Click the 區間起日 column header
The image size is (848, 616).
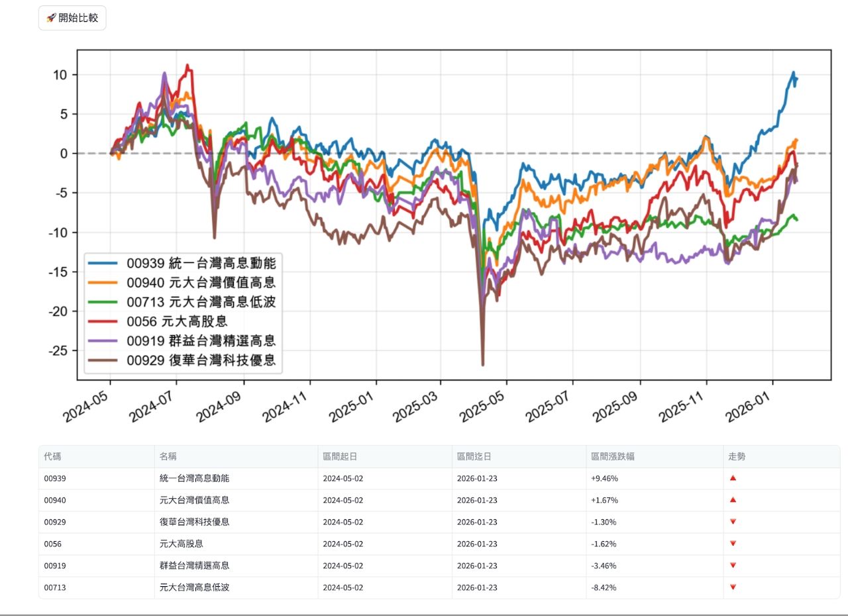[x=339, y=457]
